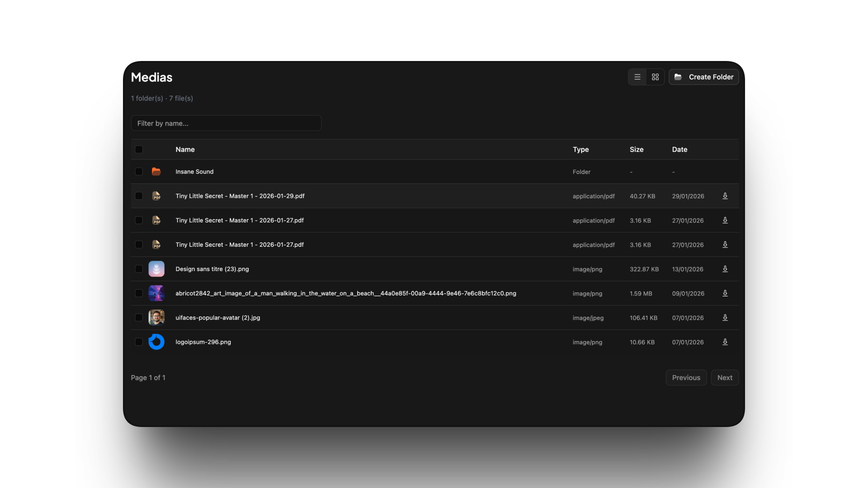Switch to list view layout

coord(637,77)
